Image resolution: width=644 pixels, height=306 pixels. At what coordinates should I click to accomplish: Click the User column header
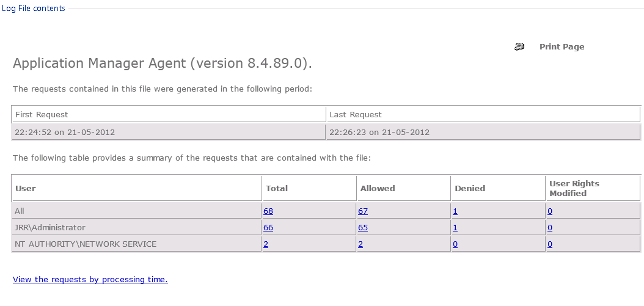26,189
